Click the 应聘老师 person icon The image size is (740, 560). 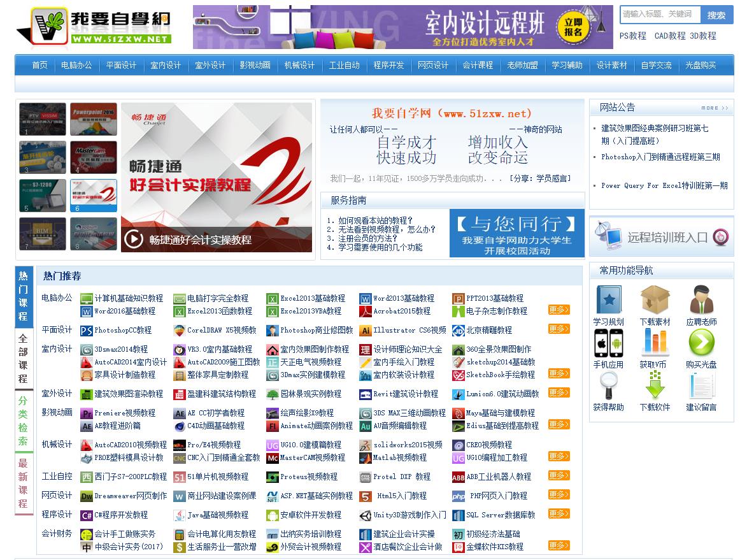pyautogui.click(x=701, y=300)
